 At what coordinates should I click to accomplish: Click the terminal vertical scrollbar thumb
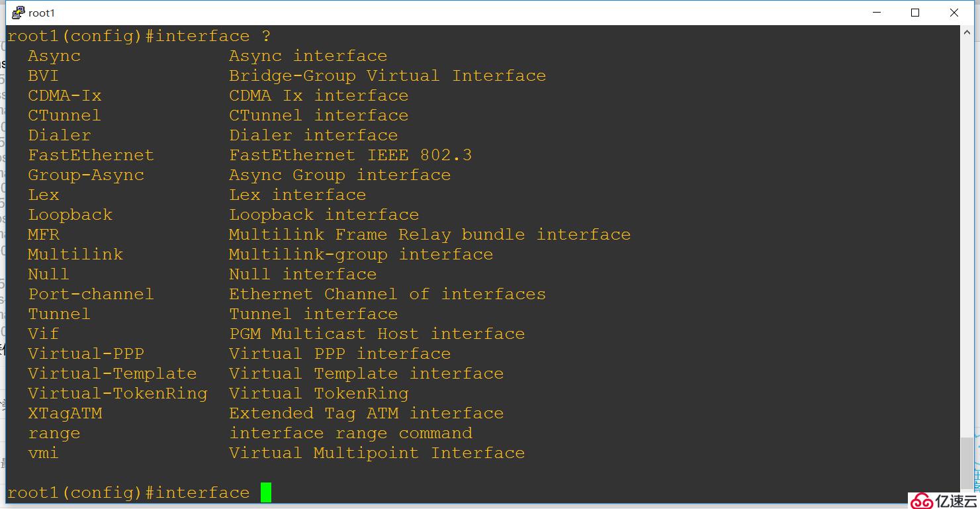967,462
